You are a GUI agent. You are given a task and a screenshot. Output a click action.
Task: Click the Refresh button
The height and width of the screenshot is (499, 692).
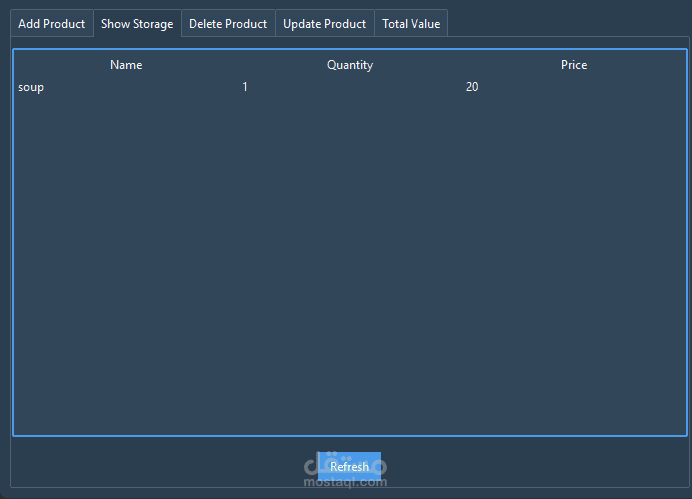(349, 466)
